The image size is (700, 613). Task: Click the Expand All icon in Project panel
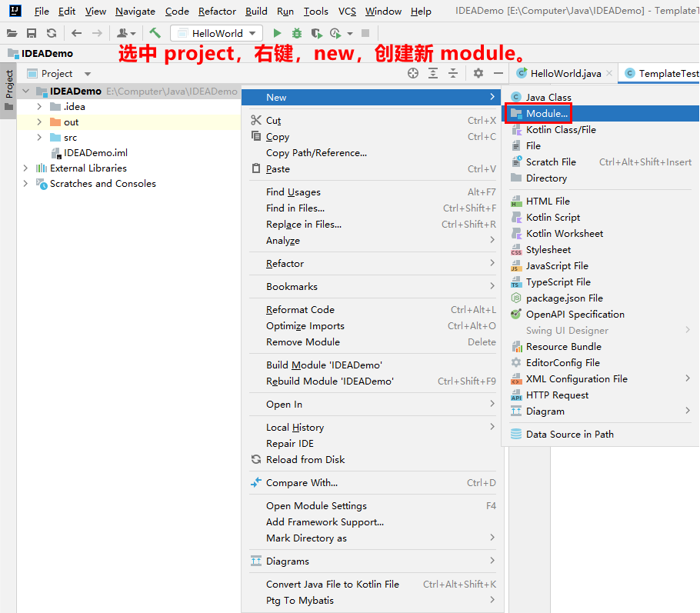tap(433, 73)
